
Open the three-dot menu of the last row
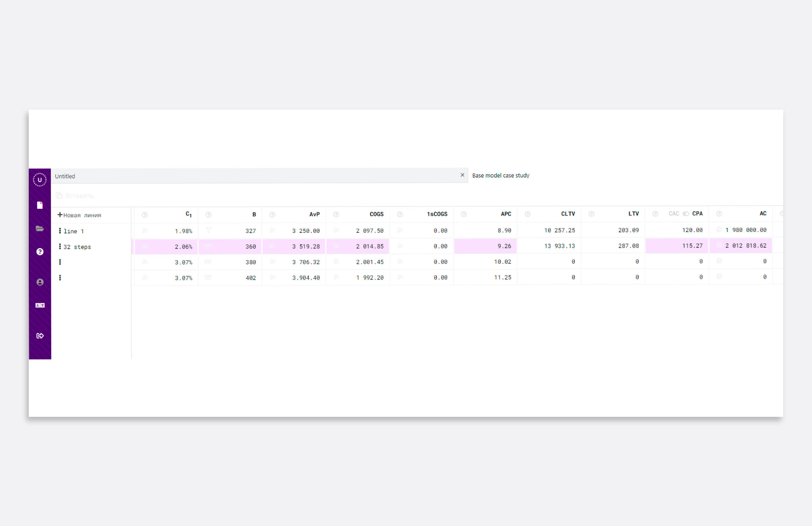pyautogui.click(x=60, y=278)
